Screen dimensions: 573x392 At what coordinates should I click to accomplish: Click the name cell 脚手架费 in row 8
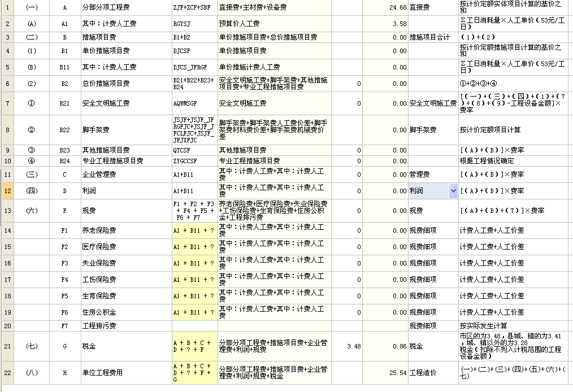(x=127, y=130)
